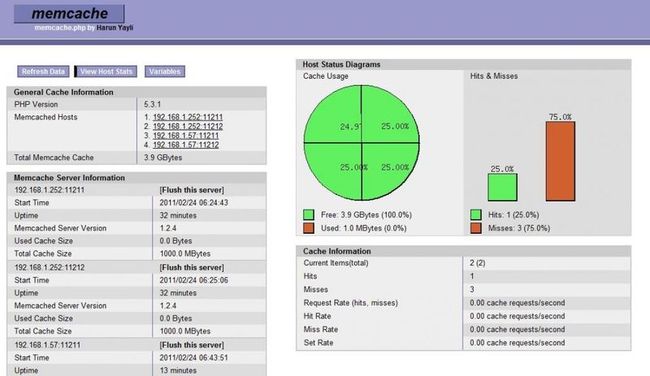650x376 pixels.
Task: Select start time 2011/02/24 06:24:43
Action: [x=194, y=203]
